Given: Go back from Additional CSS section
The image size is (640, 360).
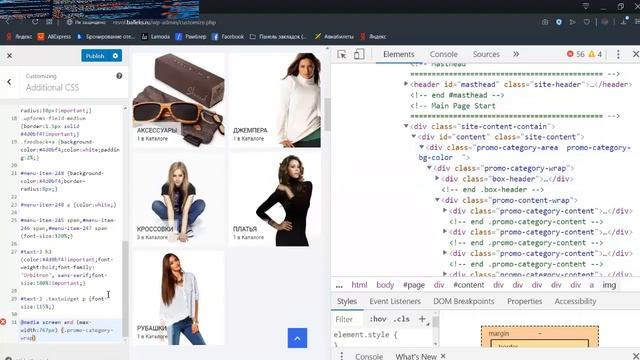Looking at the screenshot, I should tap(9, 82).
